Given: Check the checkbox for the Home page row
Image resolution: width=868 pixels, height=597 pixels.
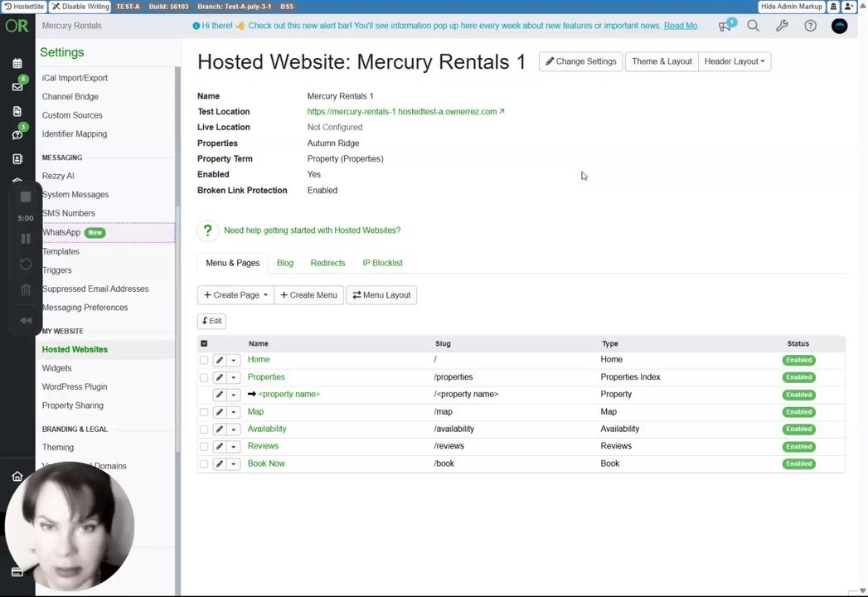Looking at the screenshot, I should (x=204, y=360).
